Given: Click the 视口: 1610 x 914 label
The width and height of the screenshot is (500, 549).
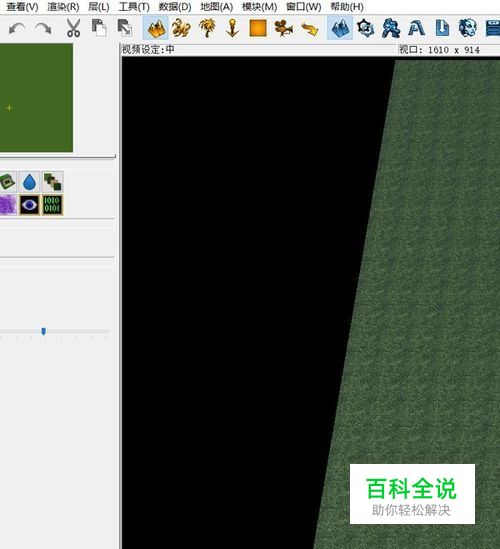Looking at the screenshot, I should point(439,50).
